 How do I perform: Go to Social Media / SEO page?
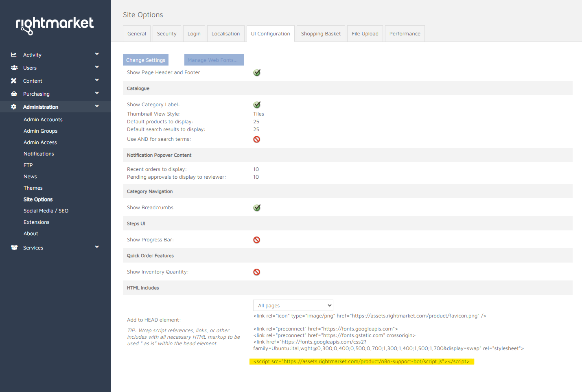[x=46, y=211]
